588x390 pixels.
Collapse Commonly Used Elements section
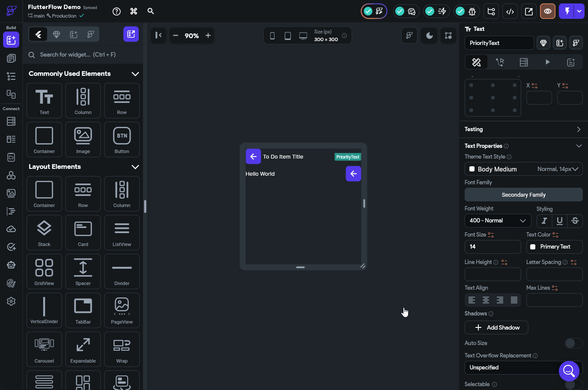point(135,74)
